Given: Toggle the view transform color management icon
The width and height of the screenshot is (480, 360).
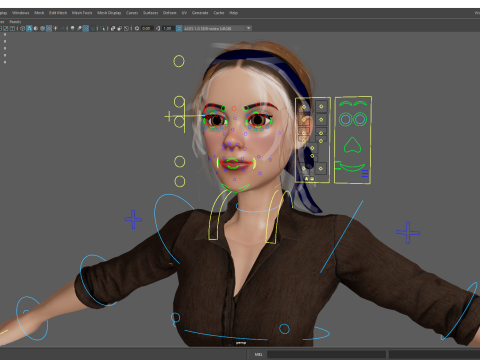Looking at the screenshot, I should (x=179, y=28).
